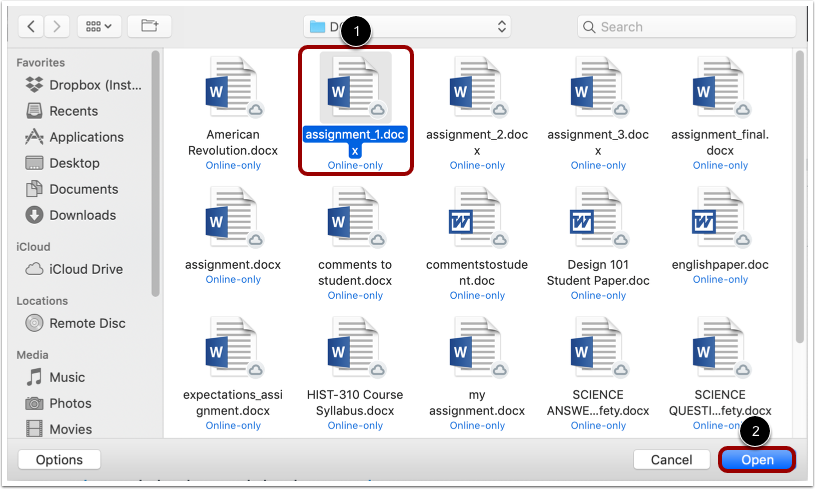Select the assignment_3.docx file icon
Screen dimensions: 815x489
click(x=598, y=87)
